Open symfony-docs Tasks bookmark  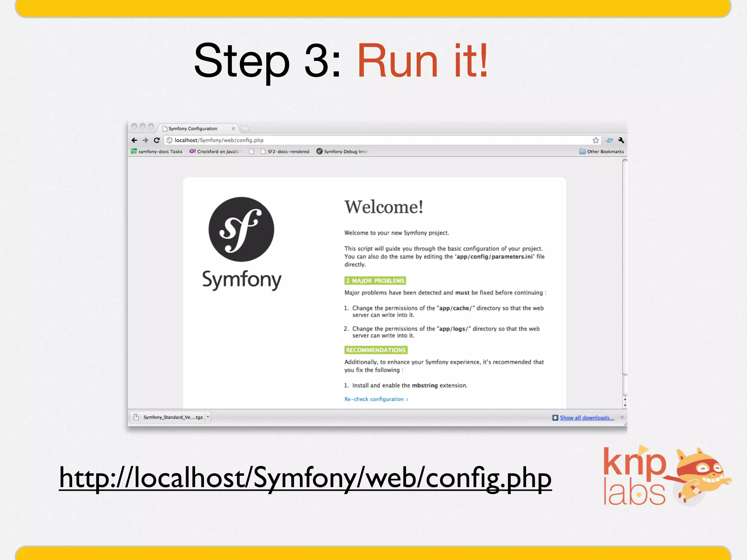(x=157, y=152)
